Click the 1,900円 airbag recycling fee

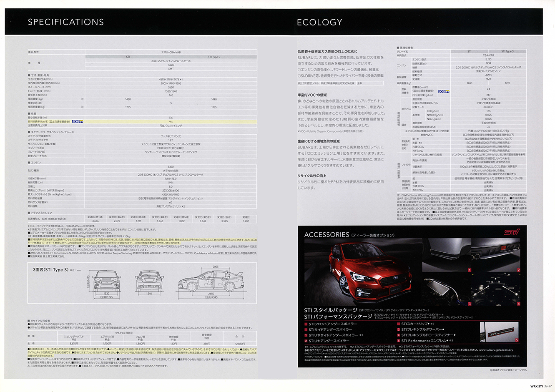[107, 344]
